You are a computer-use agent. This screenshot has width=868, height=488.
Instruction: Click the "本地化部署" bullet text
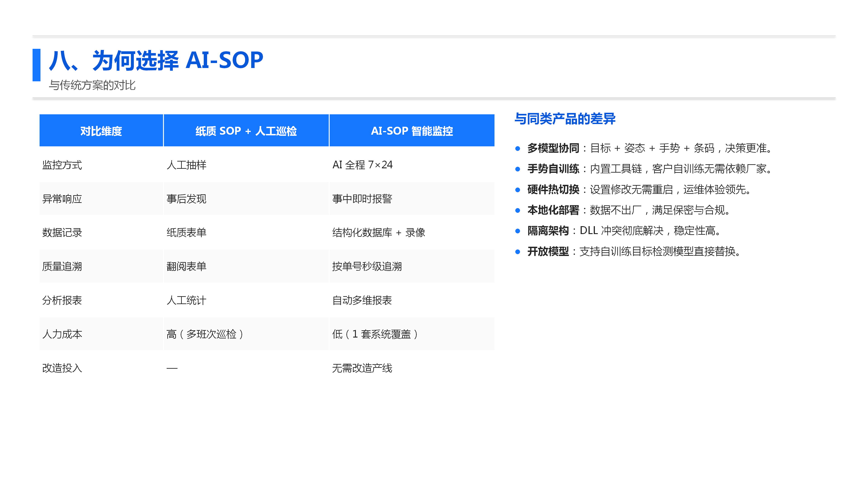click(628, 210)
